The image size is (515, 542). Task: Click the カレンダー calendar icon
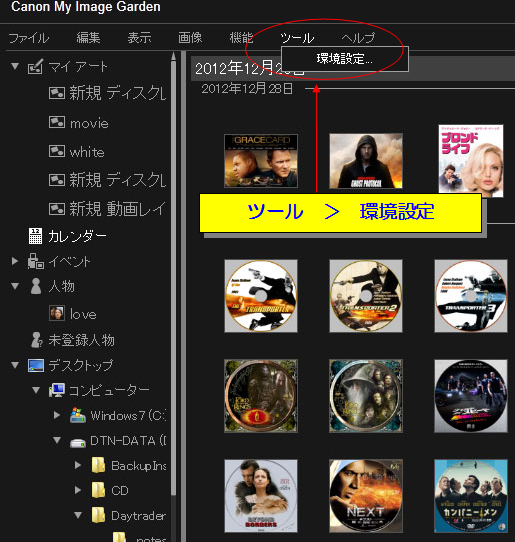(x=35, y=236)
